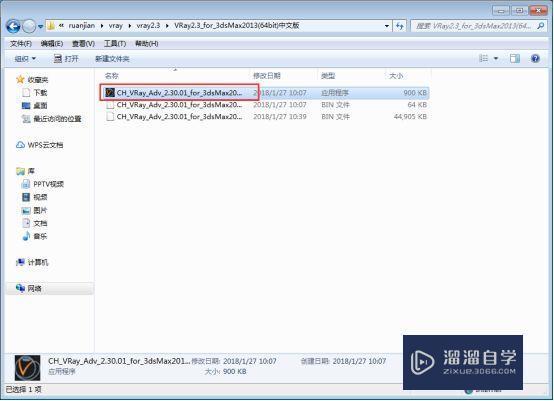
Task: Expand the 组织 dropdown on the toolbar
Action: pos(25,59)
